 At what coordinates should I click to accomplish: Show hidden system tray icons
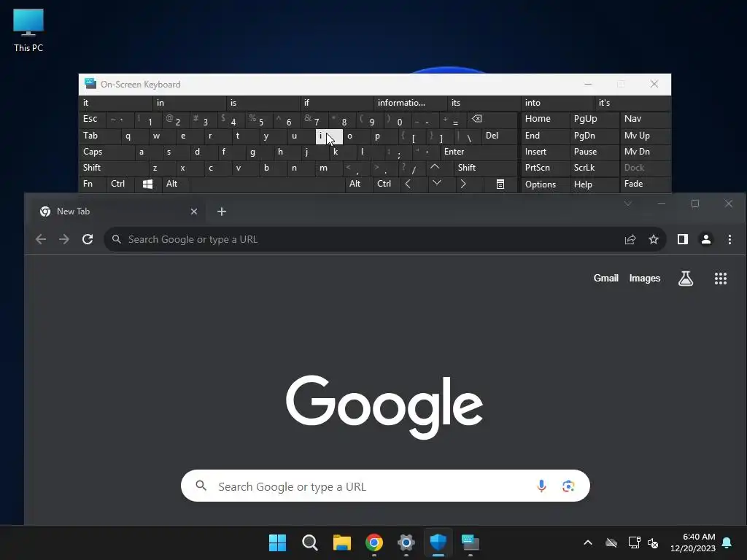pyautogui.click(x=588, y=542)
